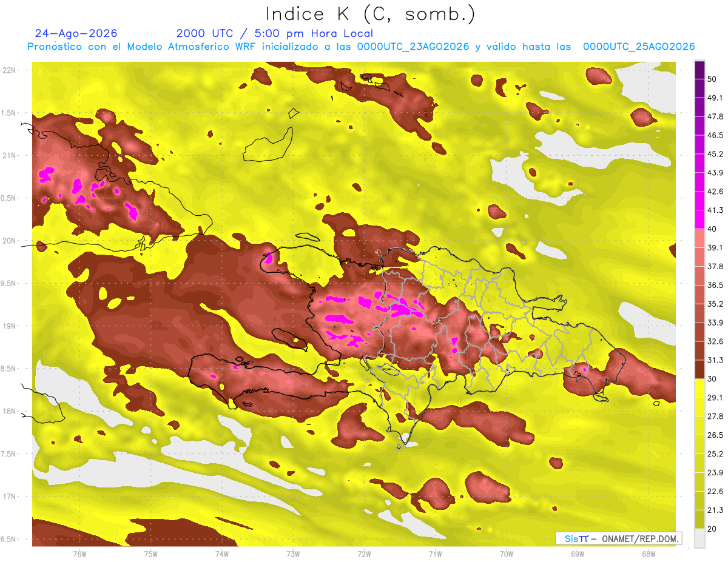Viewport: 728px width, 562px height.
Task: Pick the legend band between 47.8 and 46.5
Action: point(699,126)
